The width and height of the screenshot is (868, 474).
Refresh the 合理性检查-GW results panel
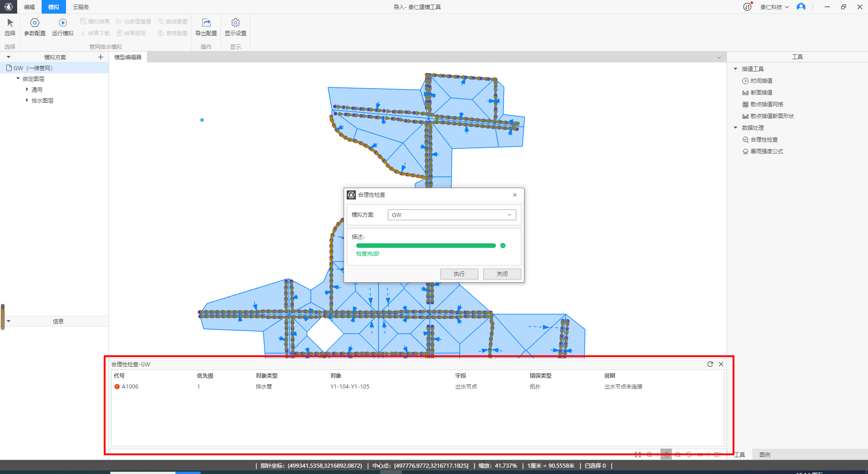tap(710, 364)
